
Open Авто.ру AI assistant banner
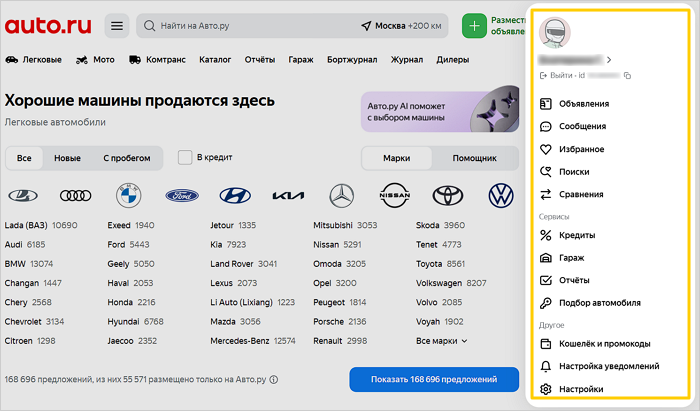440,112
